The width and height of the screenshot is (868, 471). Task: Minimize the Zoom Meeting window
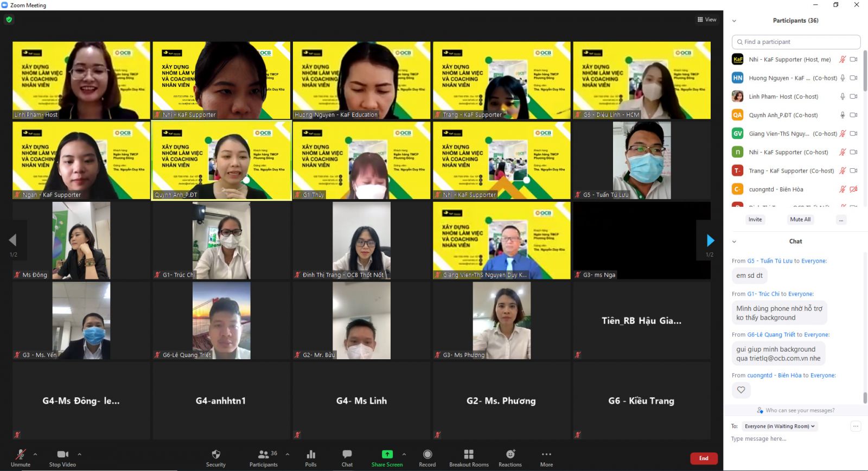click(815, 5)
